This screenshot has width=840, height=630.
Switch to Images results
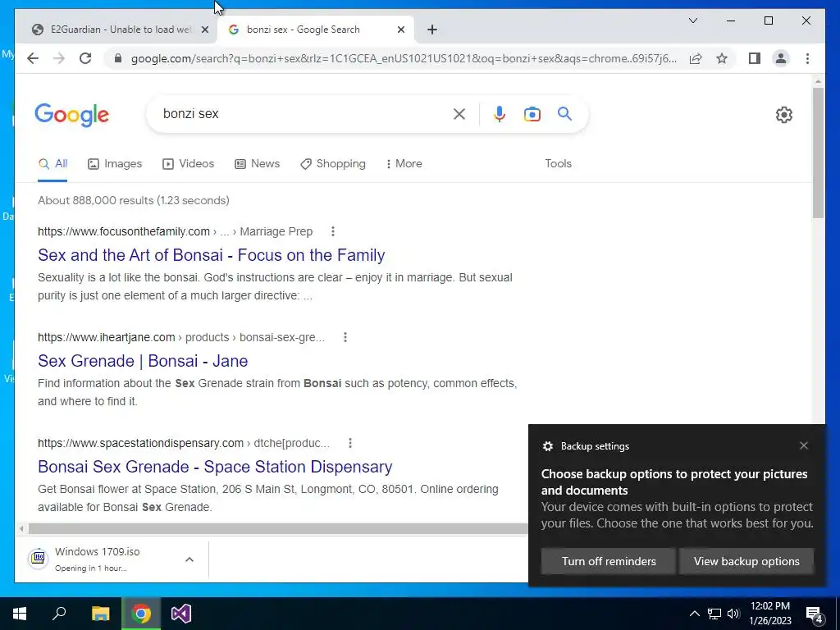(x=115, y=164)
